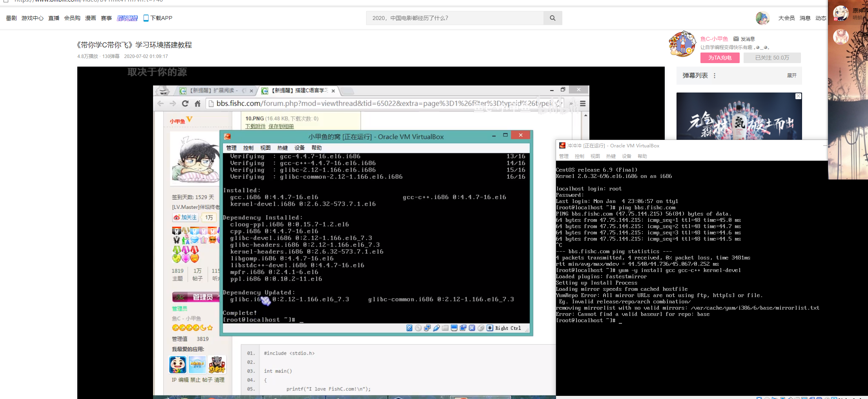Click the VirtualBox logo of 冲冲冲 window title
The image size is (868, 399).
562,145
